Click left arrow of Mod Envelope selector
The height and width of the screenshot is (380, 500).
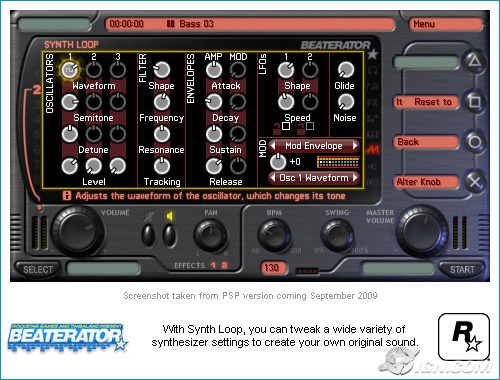click(273, 146)
